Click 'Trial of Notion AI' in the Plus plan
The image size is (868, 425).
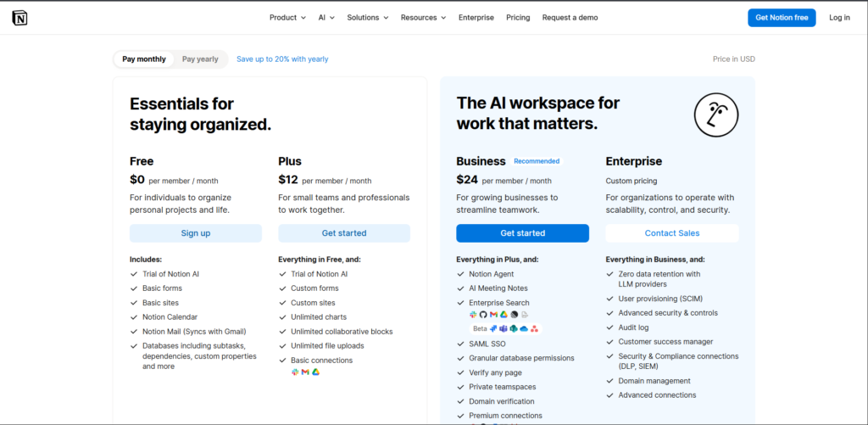[x=320, y=274]
